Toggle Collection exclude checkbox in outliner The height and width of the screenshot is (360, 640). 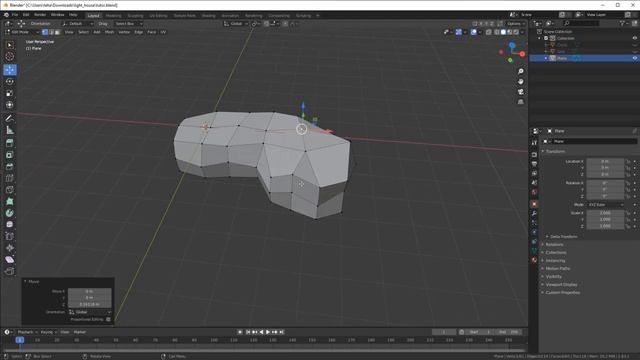coord(546,38)
